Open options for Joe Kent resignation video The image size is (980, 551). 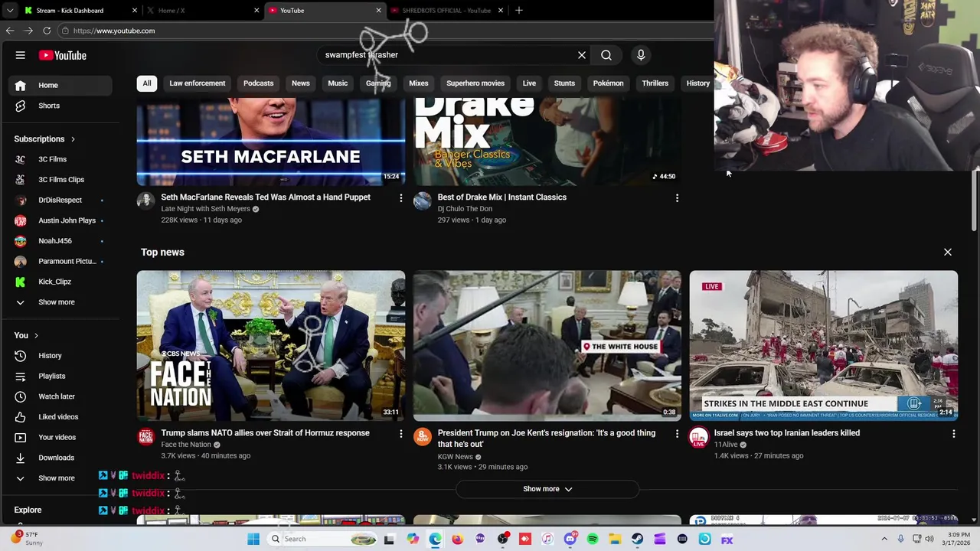pos(677,434)
